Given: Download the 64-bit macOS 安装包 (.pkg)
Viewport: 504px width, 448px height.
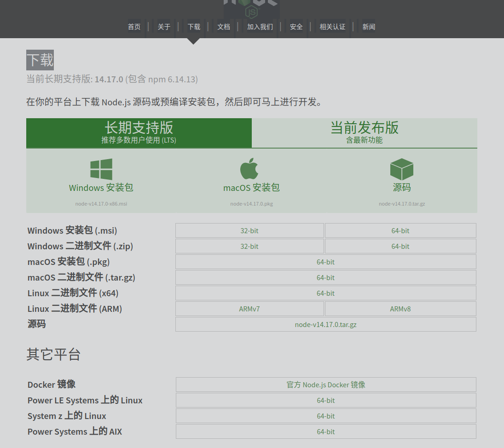Looking at the screenshot, I should [325, 262].
